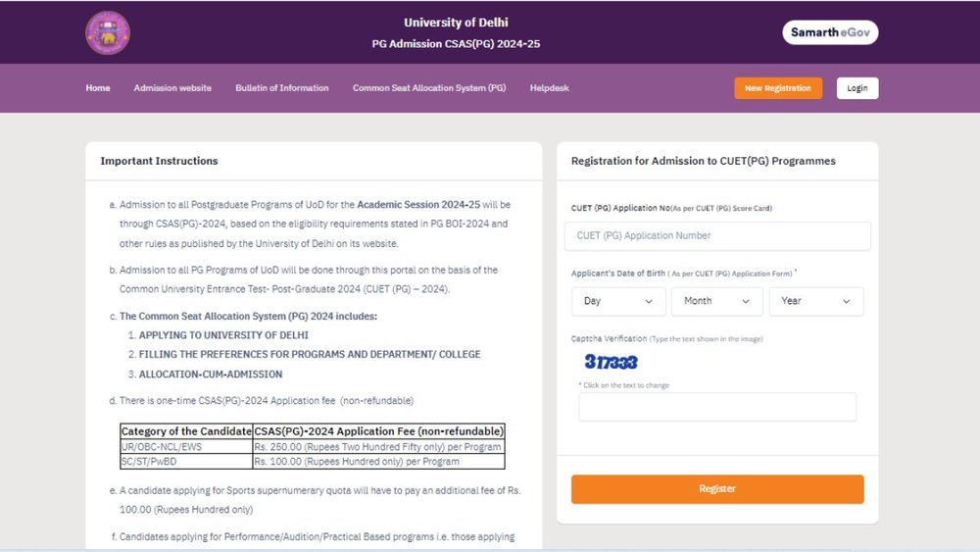Click the 'Rs. 250.00' fee cell
980x552 pixels.
(378, 447)
